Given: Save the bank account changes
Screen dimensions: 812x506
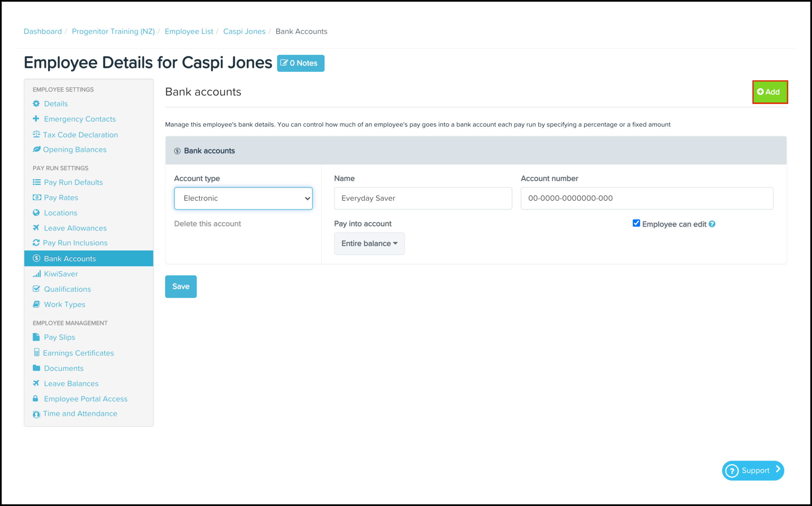Looking at the screenshot, I should [x=181, y=286].
